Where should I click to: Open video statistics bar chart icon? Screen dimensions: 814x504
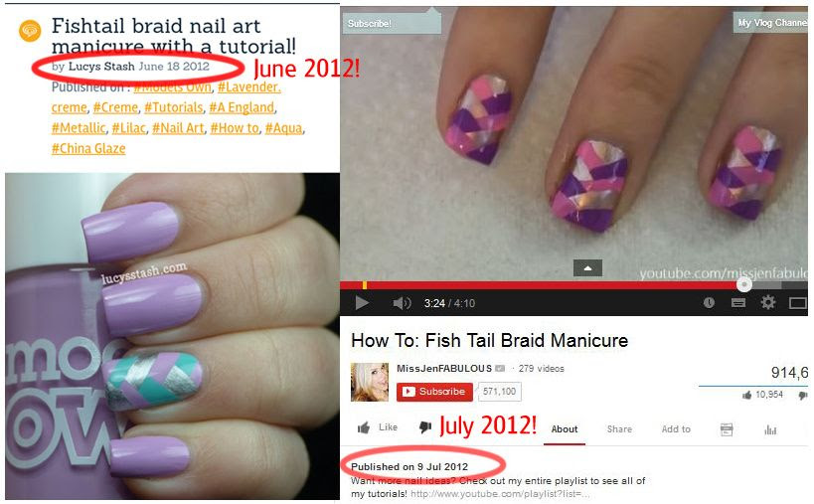770,429
